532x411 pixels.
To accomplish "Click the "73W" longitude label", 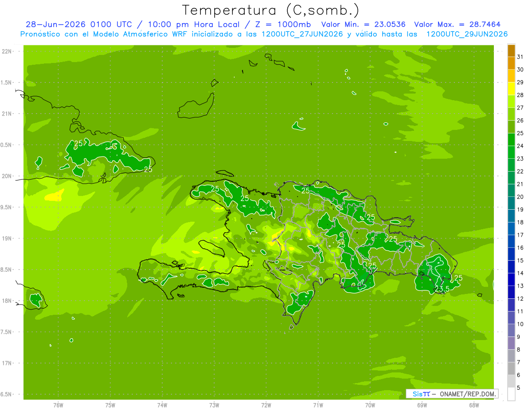I will point(214,405).
